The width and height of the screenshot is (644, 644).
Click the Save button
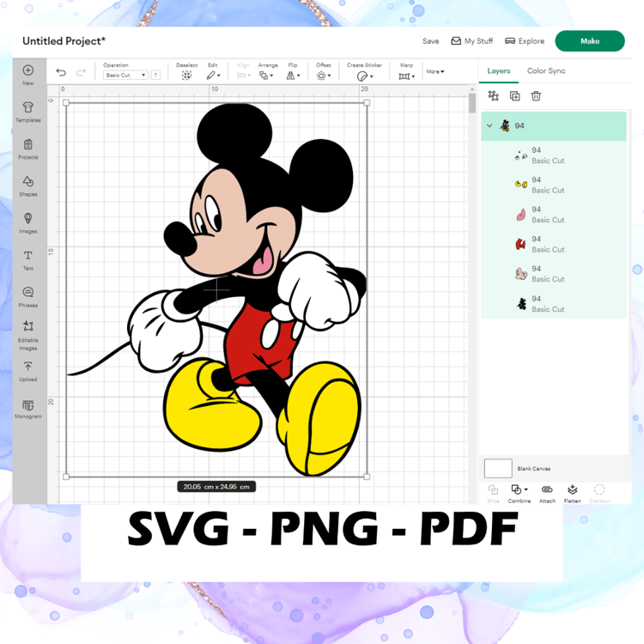[x=430, y=41]
